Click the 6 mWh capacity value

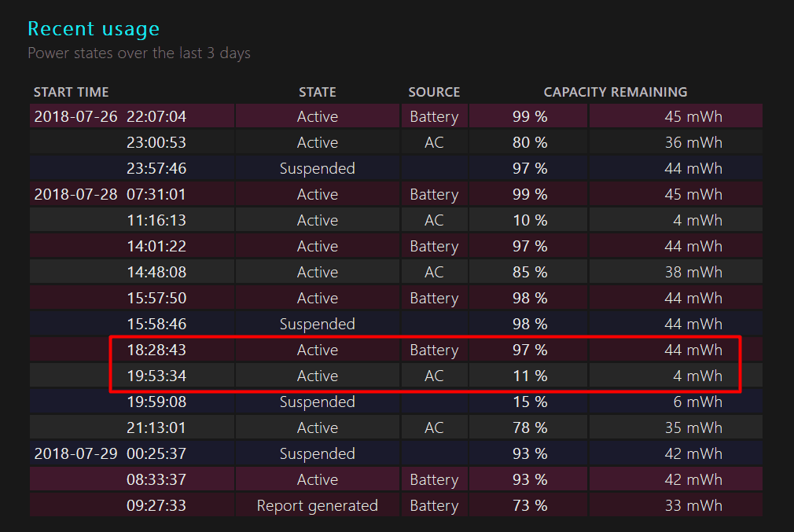[697, 402]
